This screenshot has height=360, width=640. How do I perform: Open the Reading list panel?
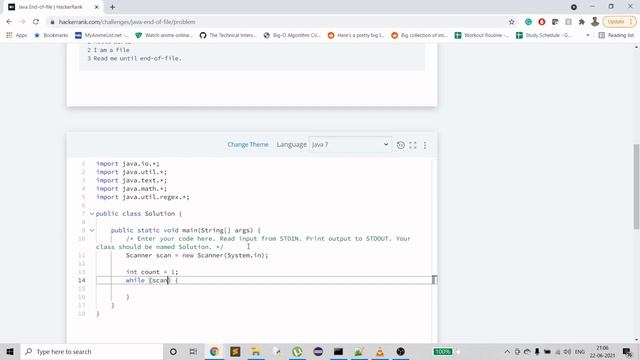pos(616,35)
